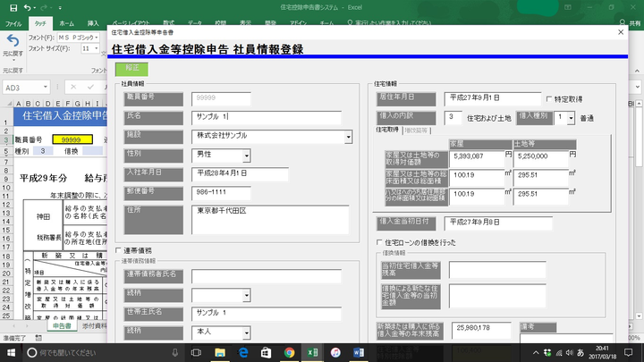Toggle the 特定取得 checkbox

click(549, 99)
